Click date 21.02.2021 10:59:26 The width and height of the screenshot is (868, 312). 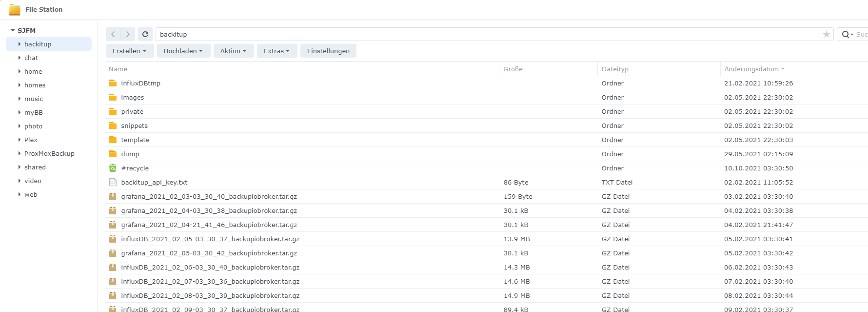(x=758, y=83)
